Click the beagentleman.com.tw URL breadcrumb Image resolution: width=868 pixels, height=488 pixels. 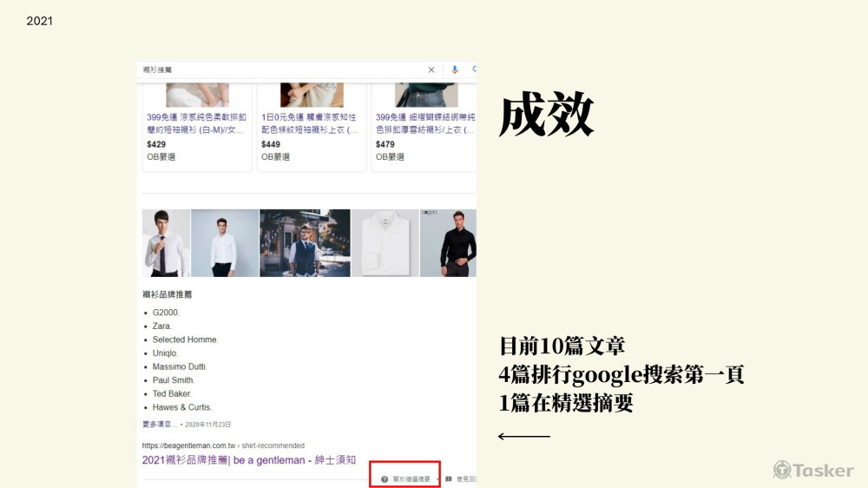pos(223,445)
